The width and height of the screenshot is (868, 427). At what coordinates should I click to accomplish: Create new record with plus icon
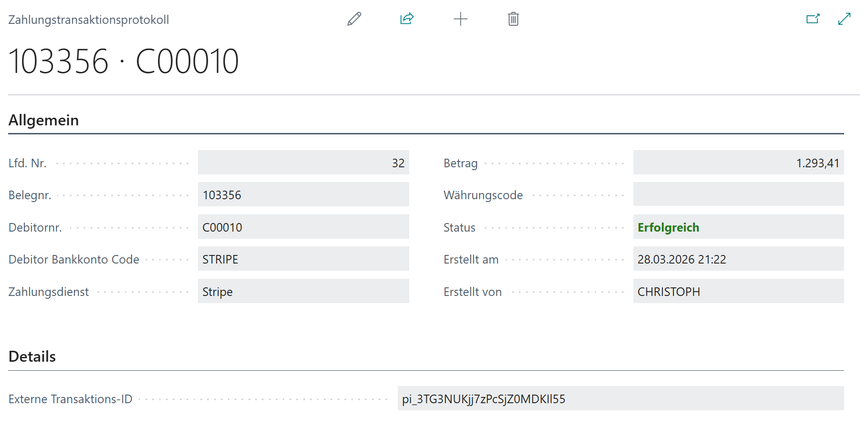460,19
